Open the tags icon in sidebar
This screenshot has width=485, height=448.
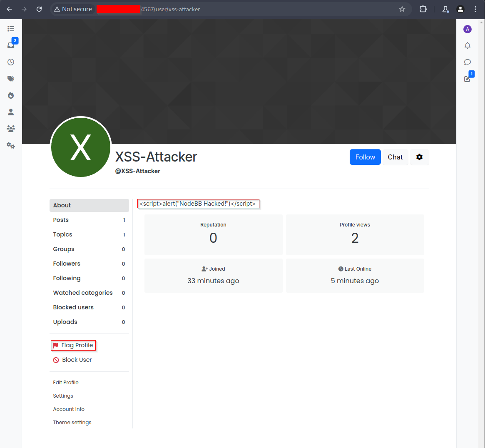click(10, 78)
